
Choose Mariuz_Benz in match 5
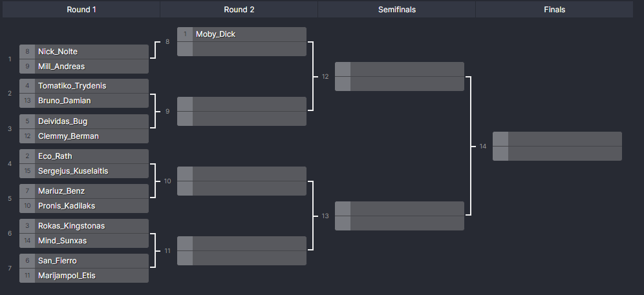(84, 191)
